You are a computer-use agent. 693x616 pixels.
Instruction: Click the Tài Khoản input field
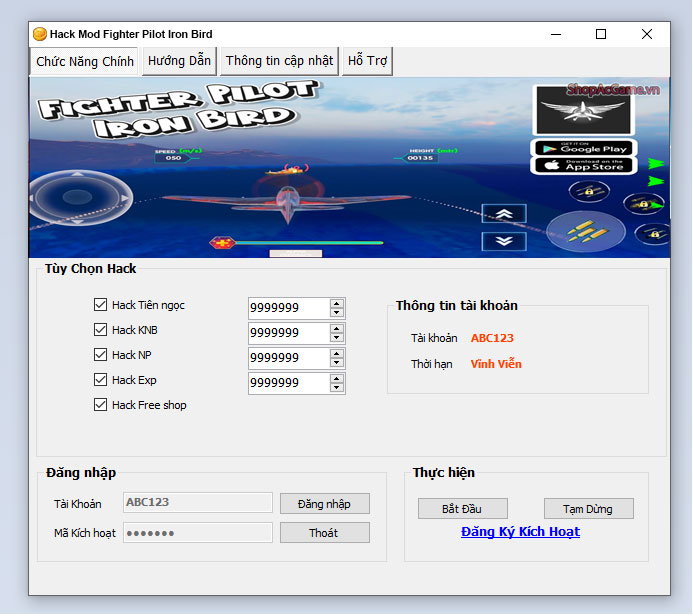(198, 503)
